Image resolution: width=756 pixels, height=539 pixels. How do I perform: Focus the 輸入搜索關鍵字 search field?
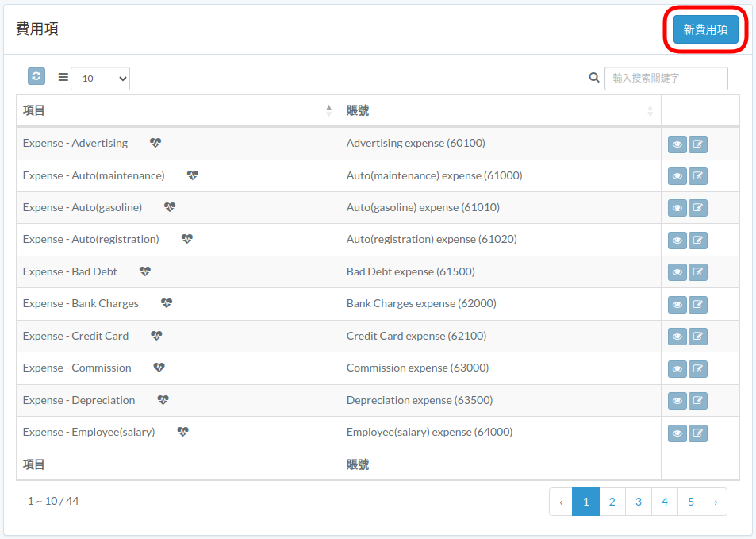pyautogui.click(x=666, y=78)
